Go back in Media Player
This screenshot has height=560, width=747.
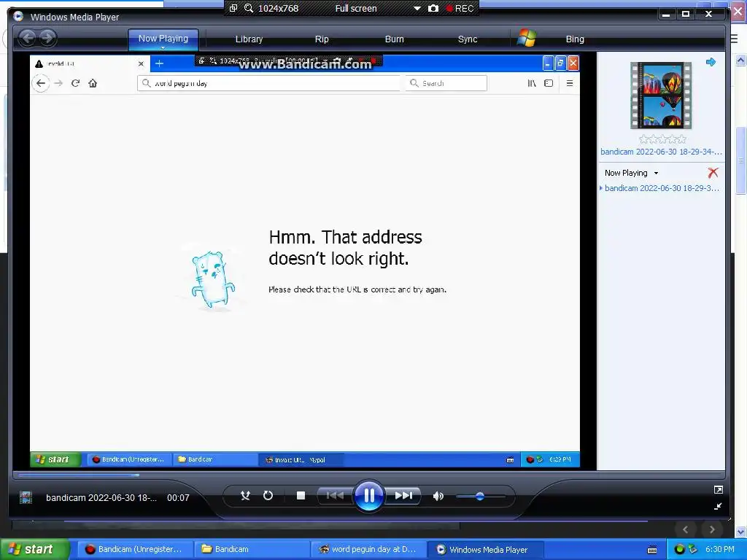(28, 38)
